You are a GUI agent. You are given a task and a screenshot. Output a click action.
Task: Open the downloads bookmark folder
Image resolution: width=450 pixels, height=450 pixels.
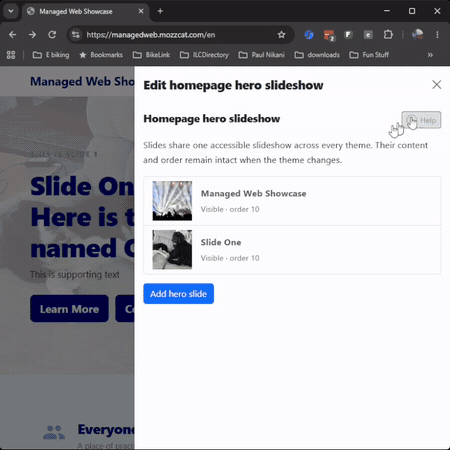tap(317, 55)
